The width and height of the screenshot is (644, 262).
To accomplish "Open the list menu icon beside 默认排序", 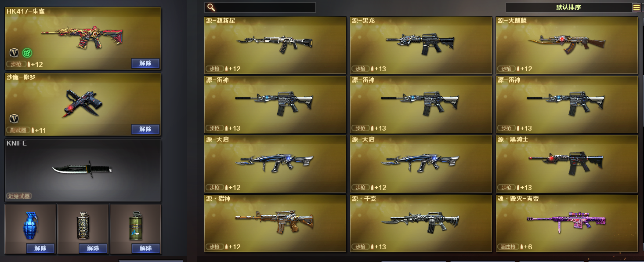I will [637, 7].
